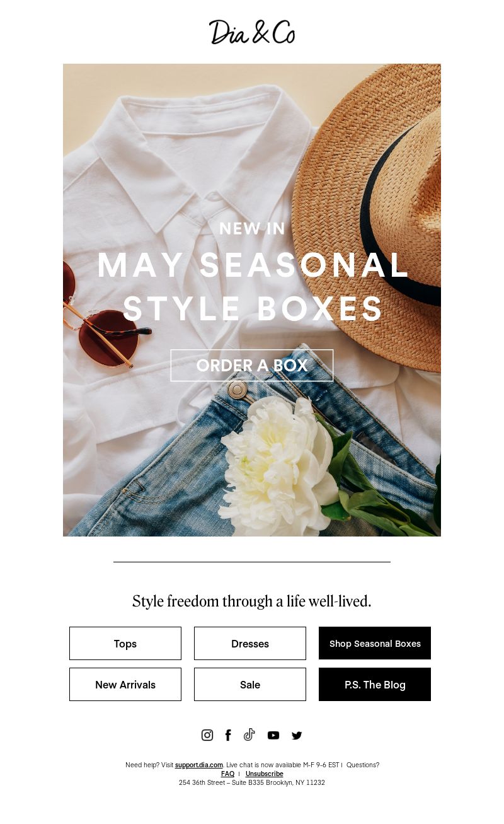Open the TikTok social icon
The width and height of the screenshot is (504, 824).
coord(249,734)
